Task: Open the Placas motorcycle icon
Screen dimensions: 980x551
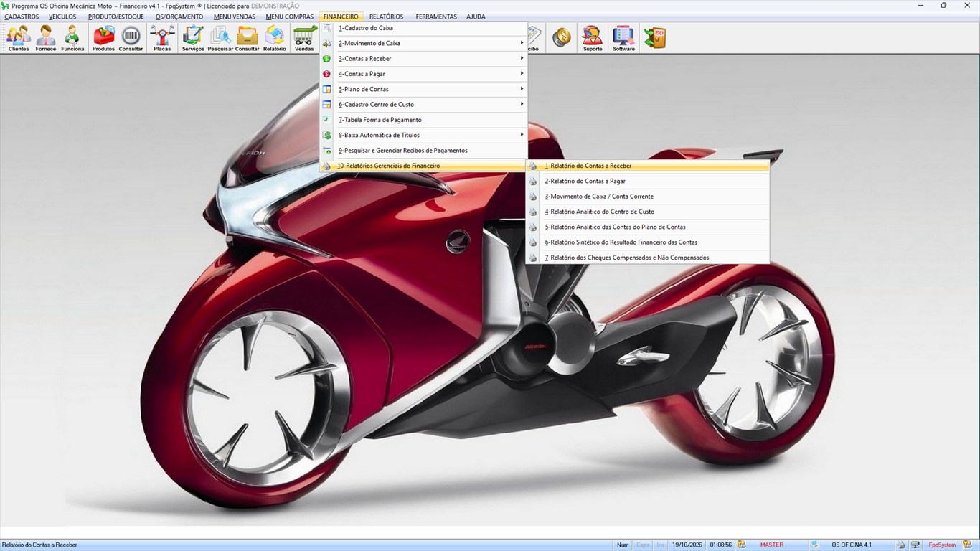Action: click(162, 38)
